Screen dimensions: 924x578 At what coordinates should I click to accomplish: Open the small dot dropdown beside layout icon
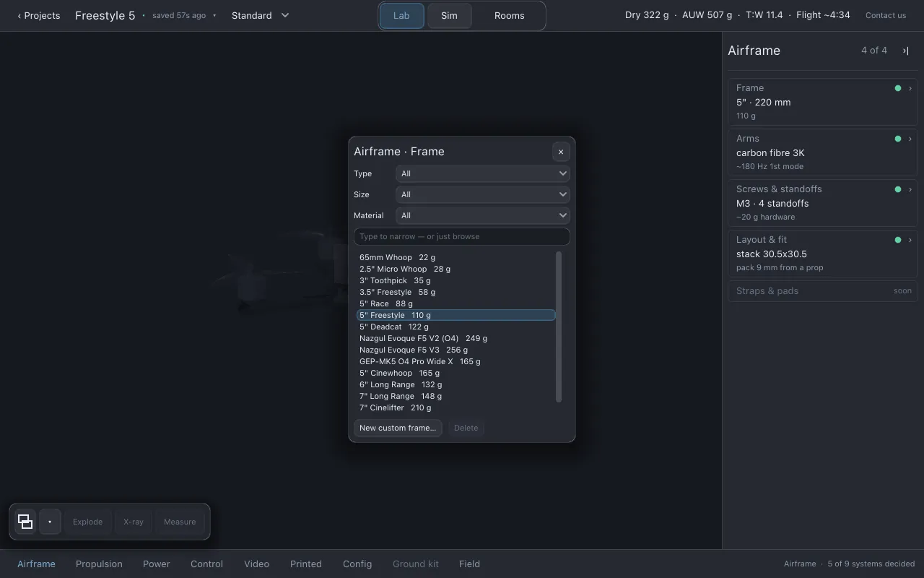click(50, 522)
